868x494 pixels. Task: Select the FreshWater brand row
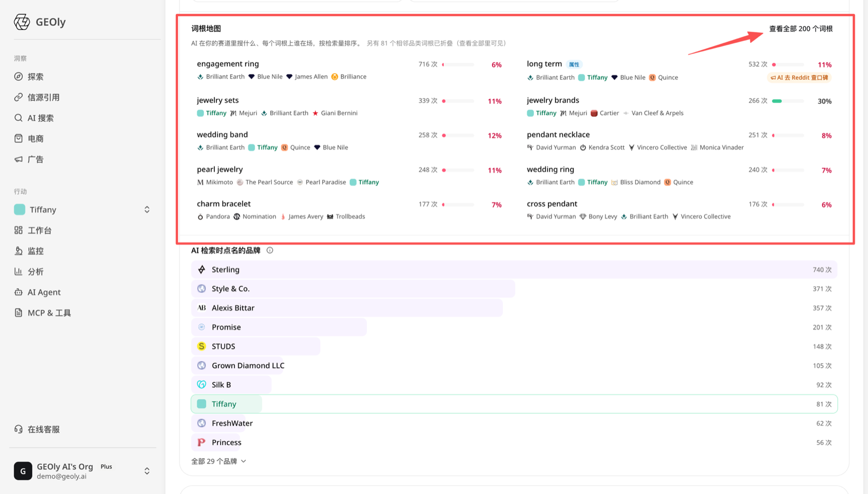pyautogui.click(x=514, y=424)
